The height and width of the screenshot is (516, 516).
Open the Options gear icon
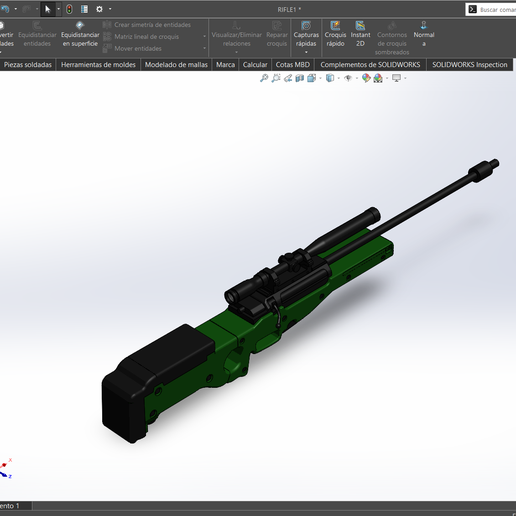[99, 9]
